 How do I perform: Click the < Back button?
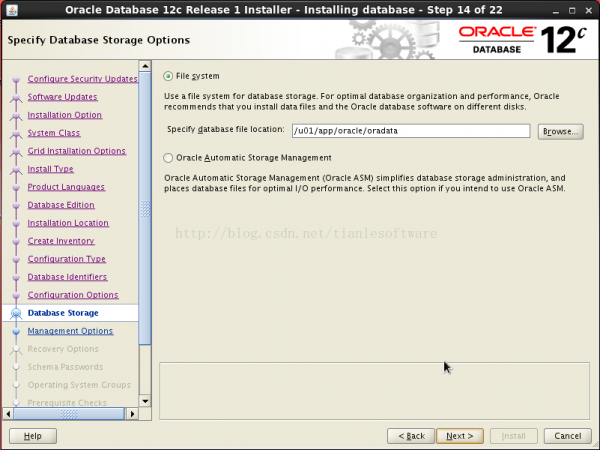click(x=411, y=436)
